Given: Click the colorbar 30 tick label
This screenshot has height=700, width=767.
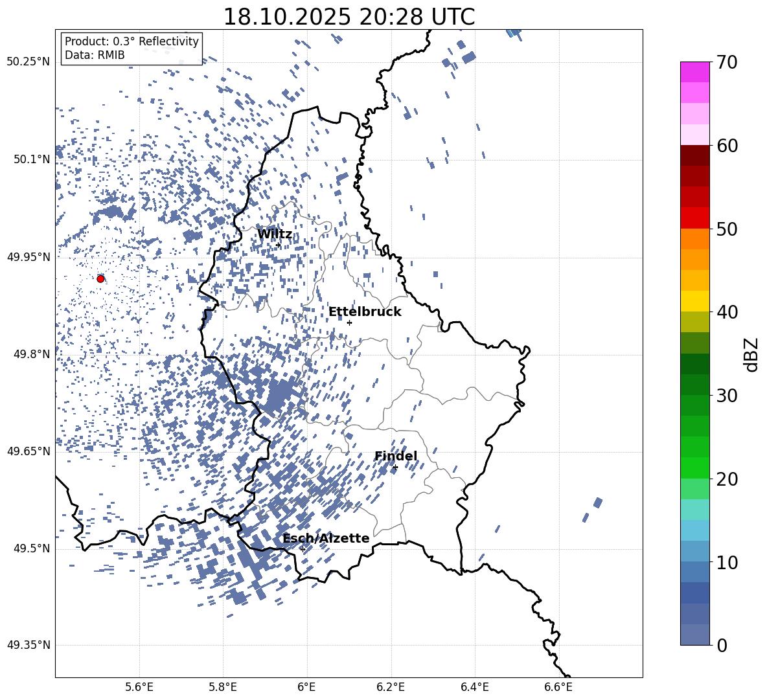Looking at the screenshot, I should point(727,396).
